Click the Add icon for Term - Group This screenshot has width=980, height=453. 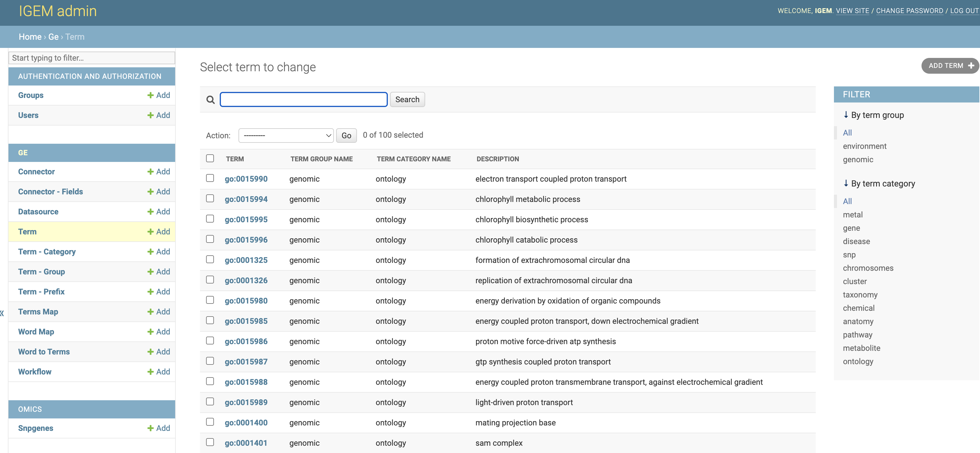151,272
